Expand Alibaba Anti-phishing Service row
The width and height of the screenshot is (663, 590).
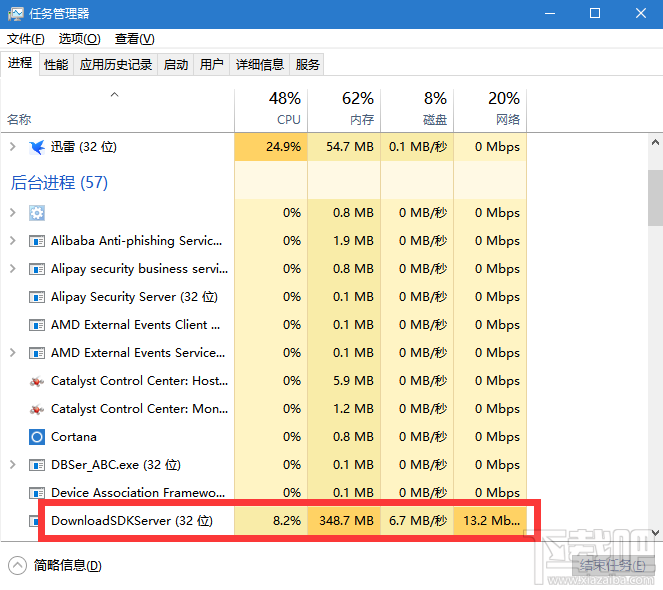tap(13, 241)
